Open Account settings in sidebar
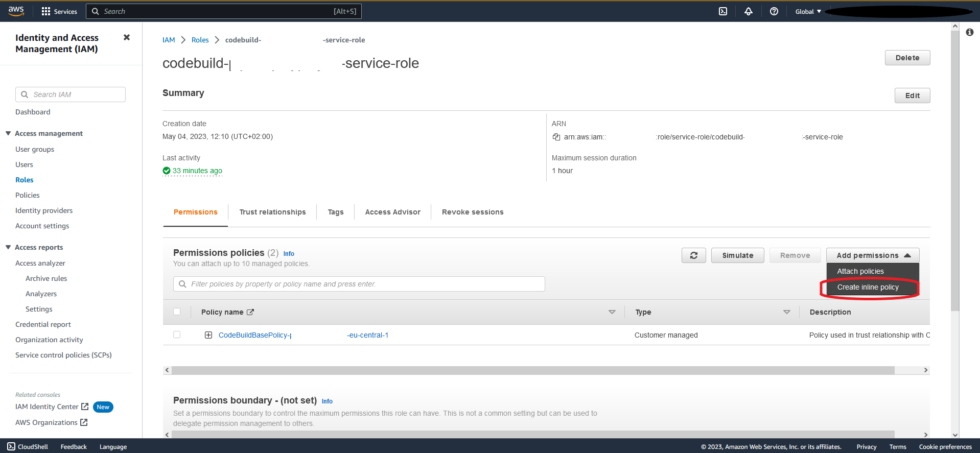 pos(42,226)
